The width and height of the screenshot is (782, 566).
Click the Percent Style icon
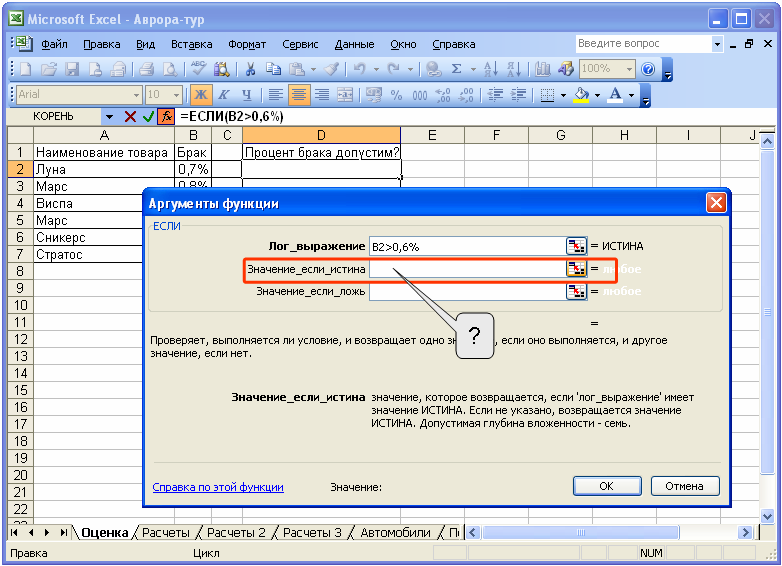pyautogui.click(x=396, y=95)
